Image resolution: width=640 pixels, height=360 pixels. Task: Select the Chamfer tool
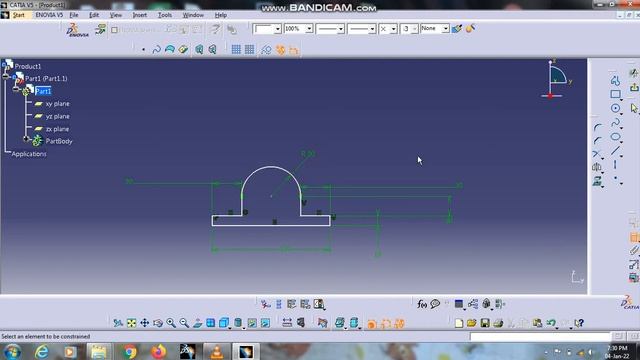pos(597,141)
